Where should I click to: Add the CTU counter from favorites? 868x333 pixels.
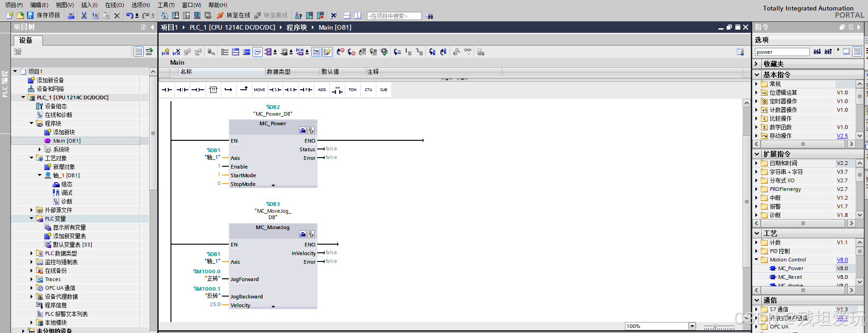pos(368,90)
